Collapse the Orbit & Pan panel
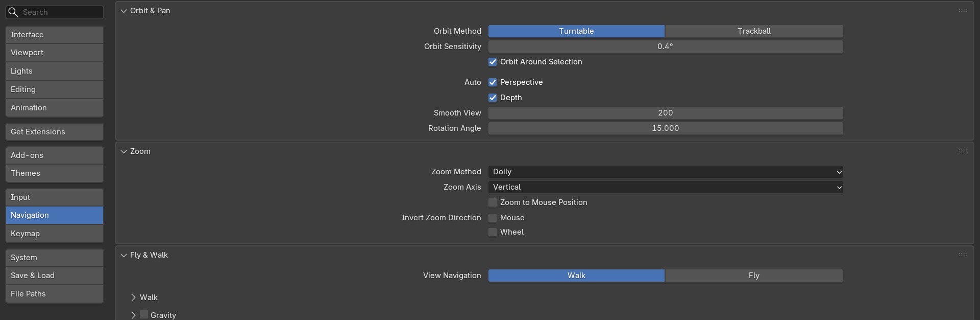980x320 pixels. tap(124, 11)
